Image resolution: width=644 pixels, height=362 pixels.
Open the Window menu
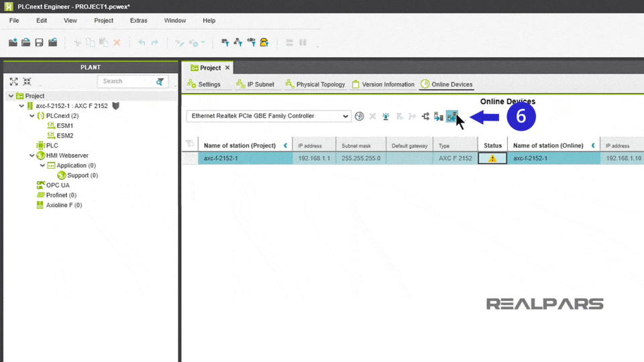coord(175,21)
